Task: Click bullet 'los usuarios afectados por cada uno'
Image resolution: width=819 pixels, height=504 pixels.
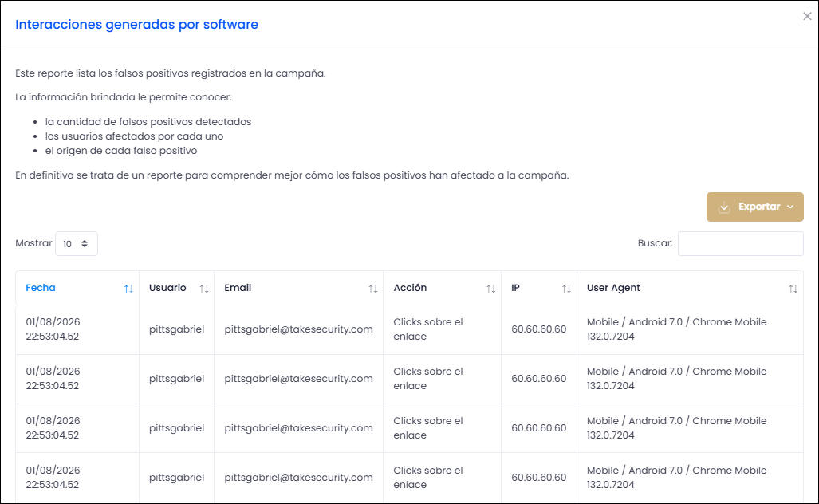Action: tap(134, 136)
